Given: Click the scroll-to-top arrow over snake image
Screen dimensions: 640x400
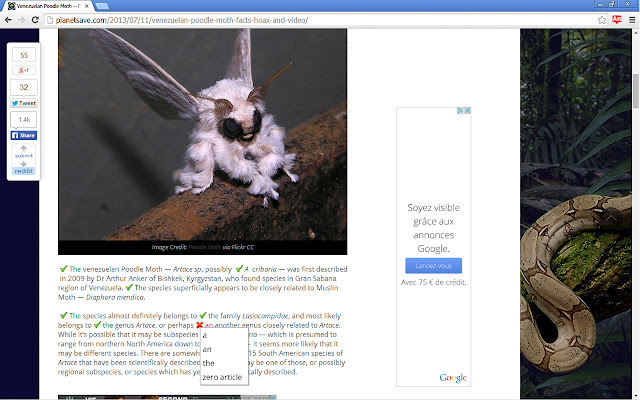Looking at the screenshot, I should pos(611,219).
